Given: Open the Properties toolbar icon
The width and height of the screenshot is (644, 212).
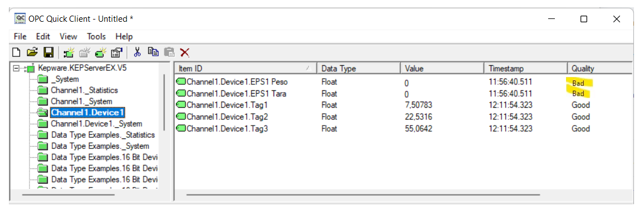Looking at the screenshot, I should coord(117,52).
